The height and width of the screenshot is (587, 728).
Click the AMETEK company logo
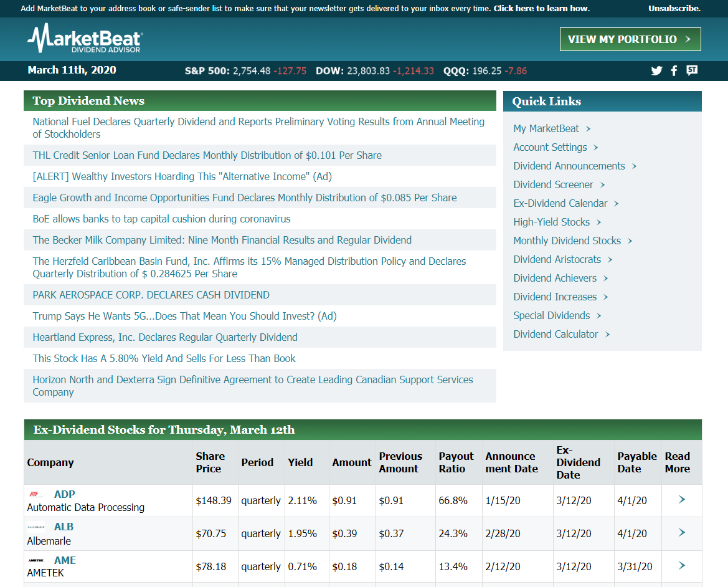pyautogui.click(x=35, y=561)
